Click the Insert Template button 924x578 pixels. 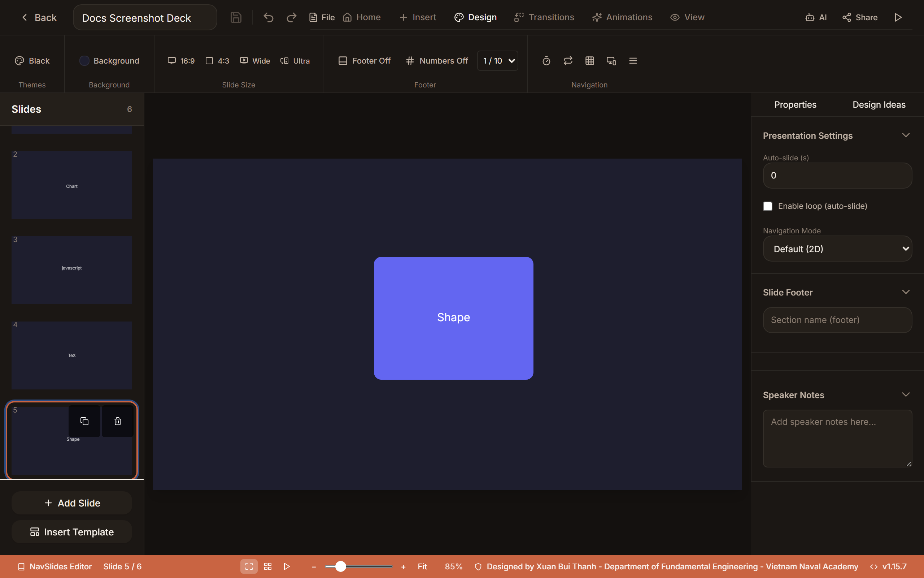tap(72, 532)
